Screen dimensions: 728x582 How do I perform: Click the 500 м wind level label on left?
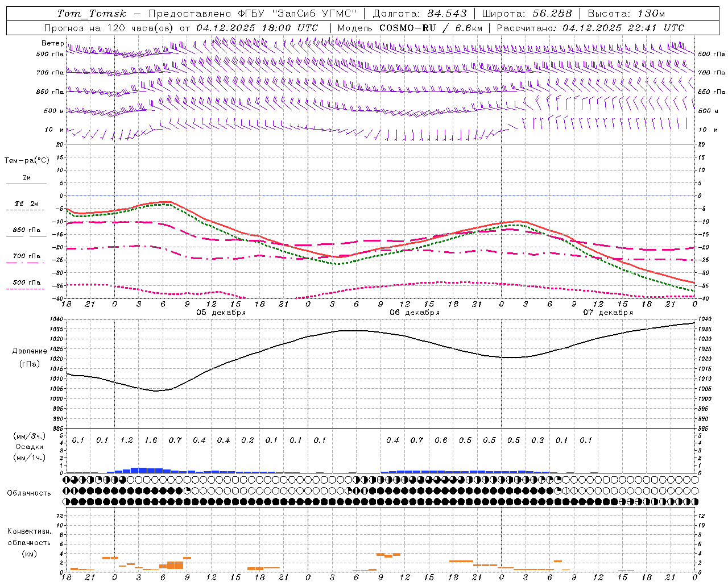[x=54, y=111]
